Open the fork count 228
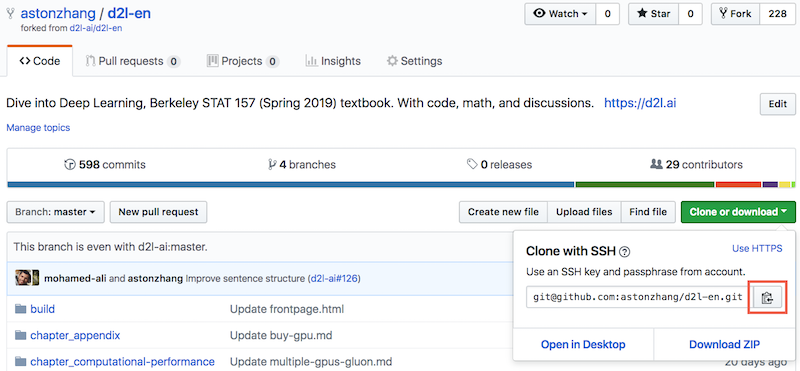800x371 pixels. (x=777, y=14)
